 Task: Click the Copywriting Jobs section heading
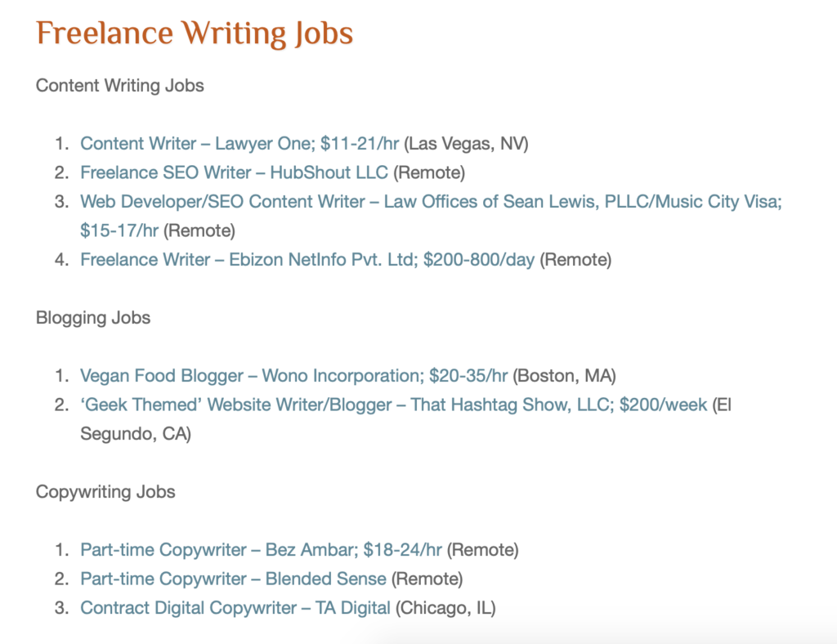(105, 492)
